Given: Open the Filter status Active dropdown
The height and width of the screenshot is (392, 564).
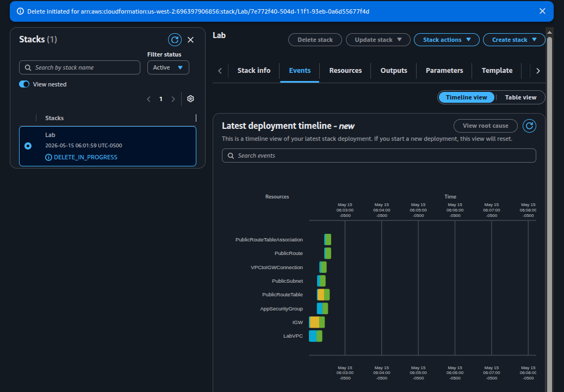Looking at the screenshot, I should click(x=169, y=67).
